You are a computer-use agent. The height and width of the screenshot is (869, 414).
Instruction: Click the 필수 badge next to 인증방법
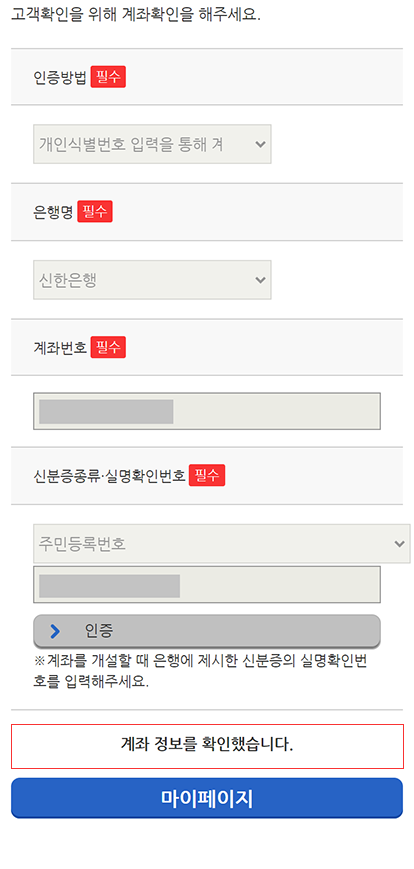(109, 77)
